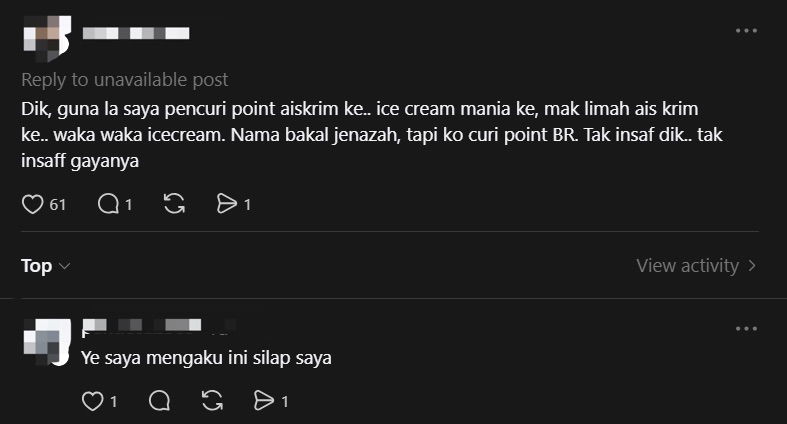
Task: Click the main post author's username
Action: [136, 33]
